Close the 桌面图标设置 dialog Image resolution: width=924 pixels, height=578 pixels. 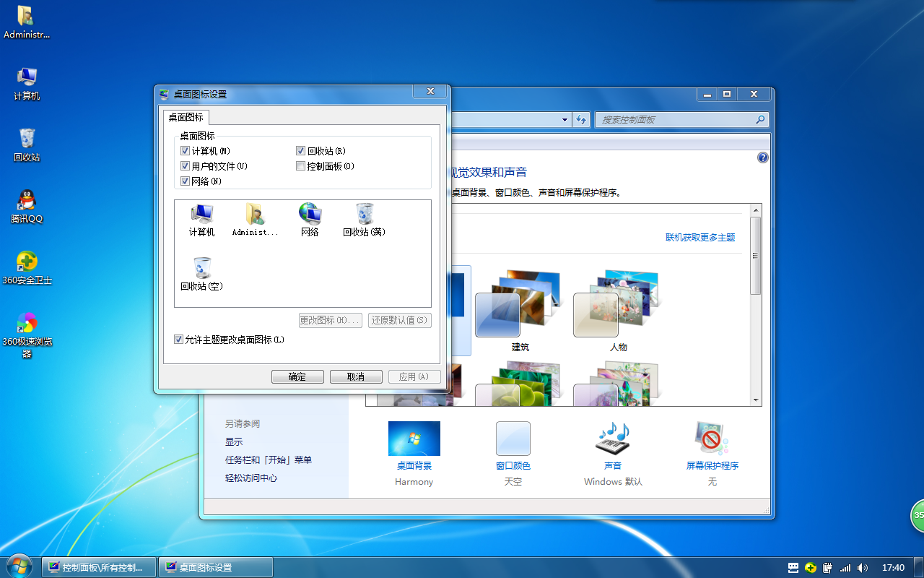click(430, 91)
